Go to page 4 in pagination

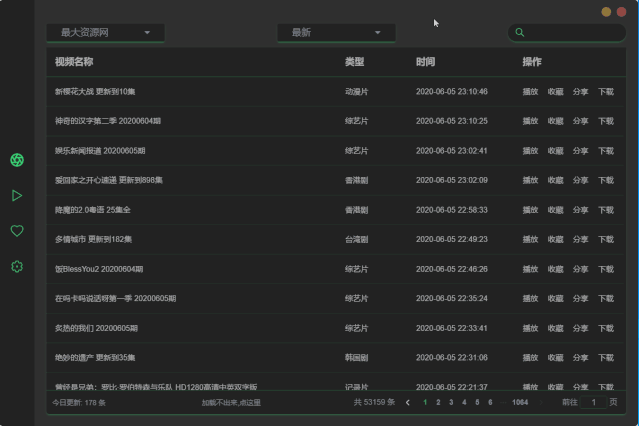[x=464, y=402]
